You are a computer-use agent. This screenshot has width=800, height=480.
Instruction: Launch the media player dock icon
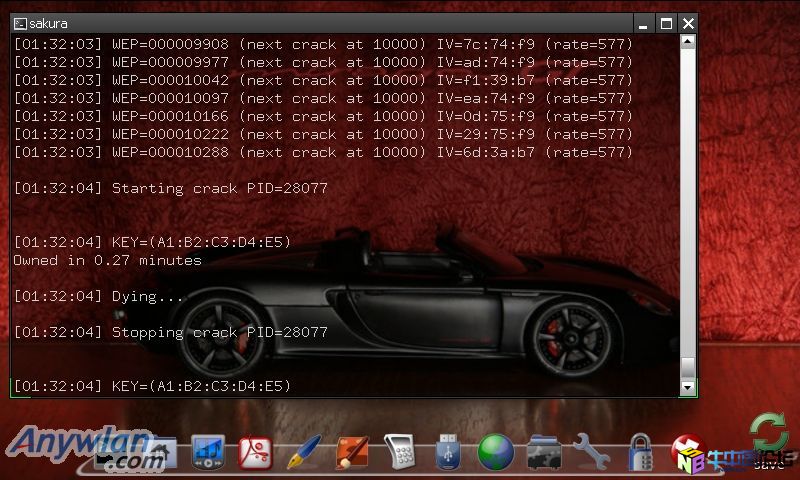(208, 453)
